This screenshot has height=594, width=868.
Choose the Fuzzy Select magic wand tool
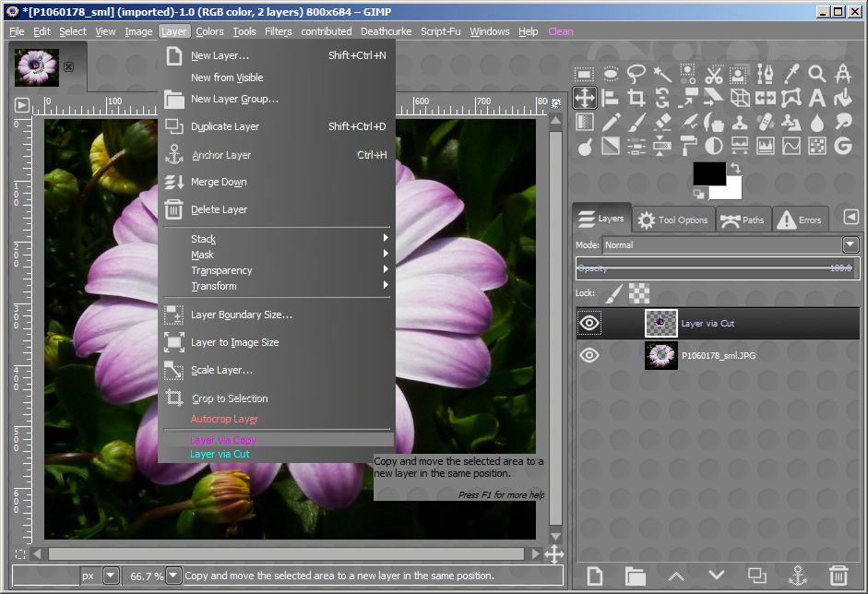point(662,74)
